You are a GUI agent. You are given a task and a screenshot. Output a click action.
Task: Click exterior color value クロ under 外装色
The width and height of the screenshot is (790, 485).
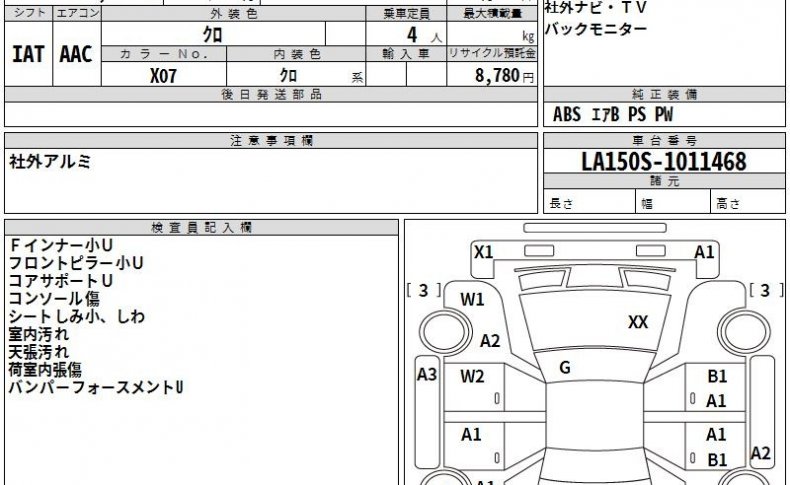pyautogui.click(x=213, y=34)
